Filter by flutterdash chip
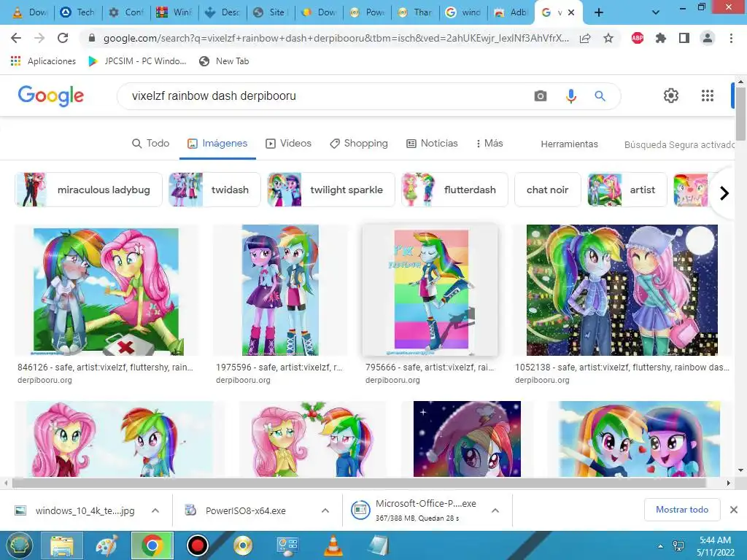This screenshot has height=560, width=747. [x=455, y=190]
